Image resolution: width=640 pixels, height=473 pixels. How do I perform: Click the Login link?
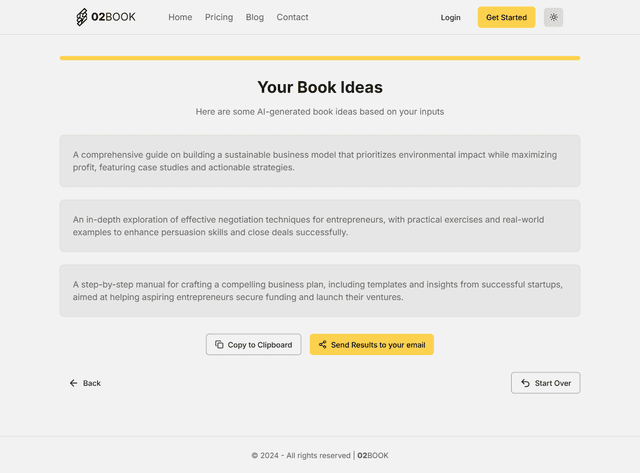[450, 17]
